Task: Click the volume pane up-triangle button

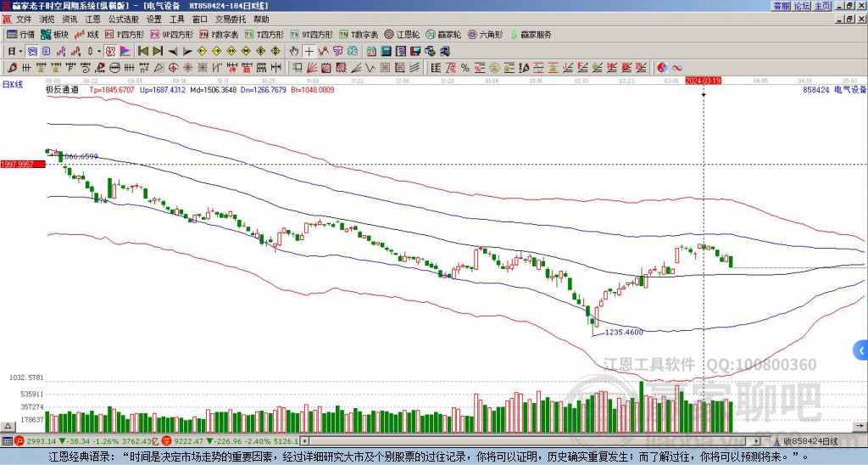Action: [8, 426]
